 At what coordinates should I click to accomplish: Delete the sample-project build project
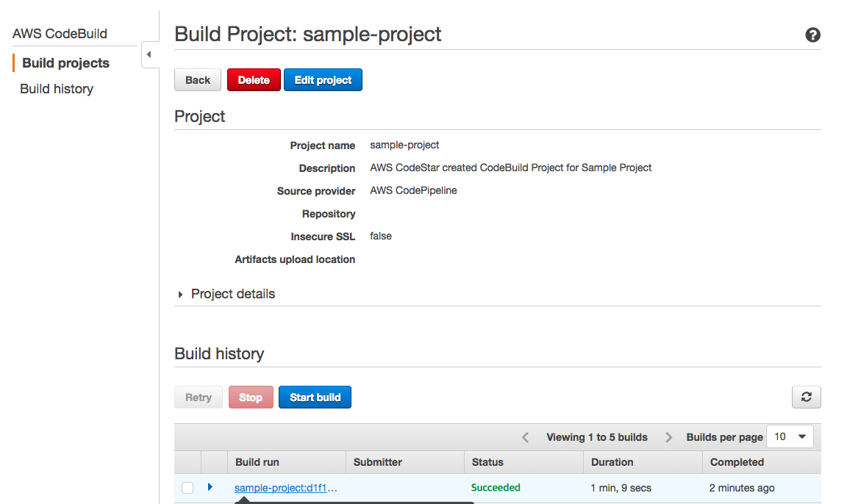point(254,80)
